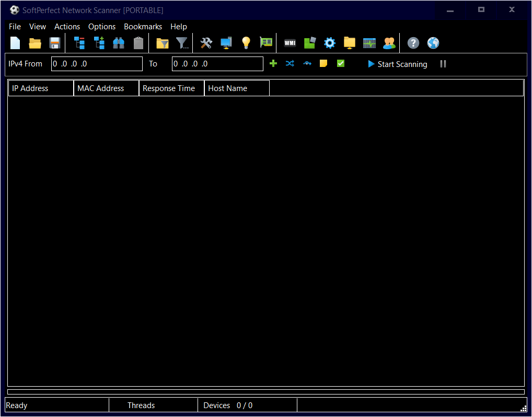Save results using the floppy disk icon
The image size is (532, 417).
(55, 43)
